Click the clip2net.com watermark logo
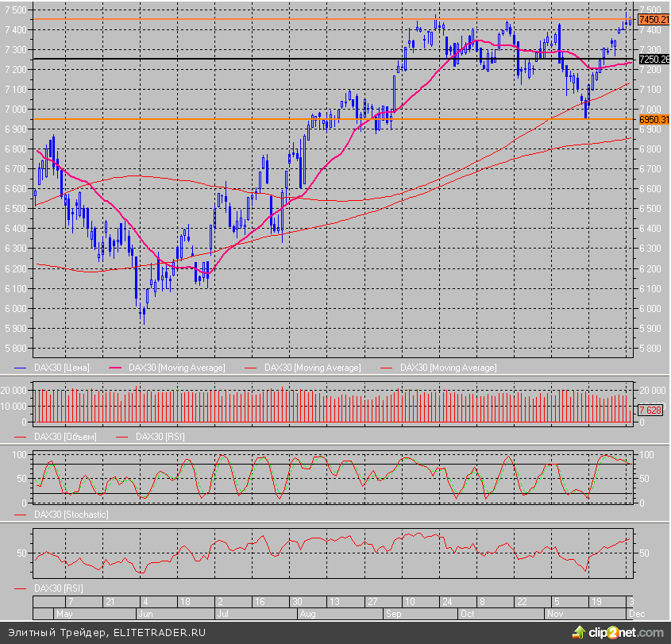The image size is (671, 644). pyautogui.click(x=617, y=631)
